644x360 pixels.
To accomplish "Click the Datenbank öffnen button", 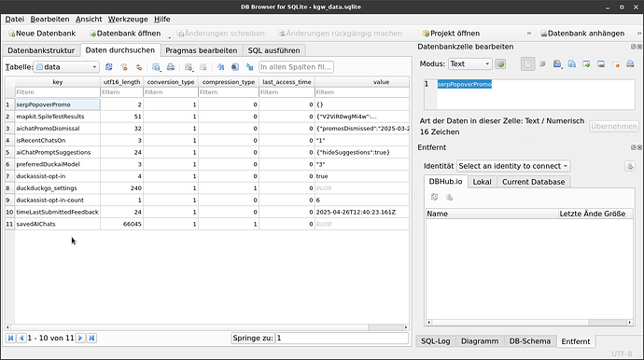I will [125, 34].
